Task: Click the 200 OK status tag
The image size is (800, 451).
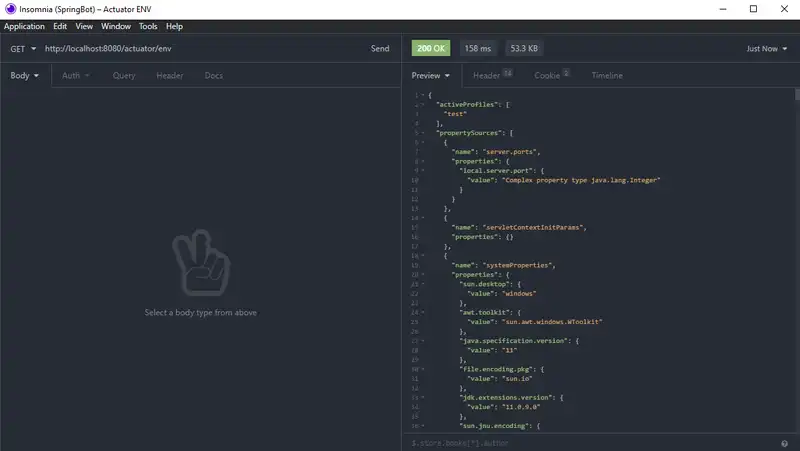Action: pos(431,48)
